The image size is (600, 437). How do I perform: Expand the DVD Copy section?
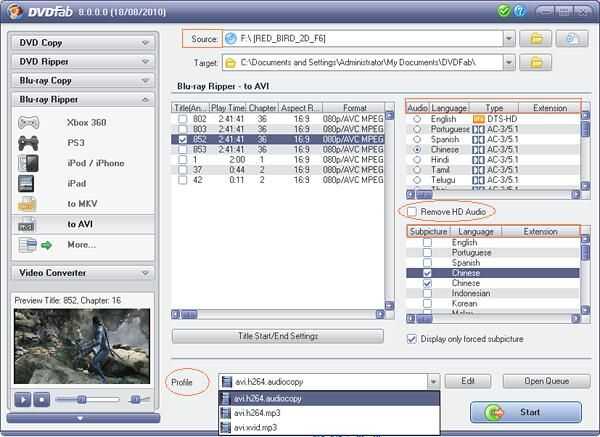click(83, 43)
